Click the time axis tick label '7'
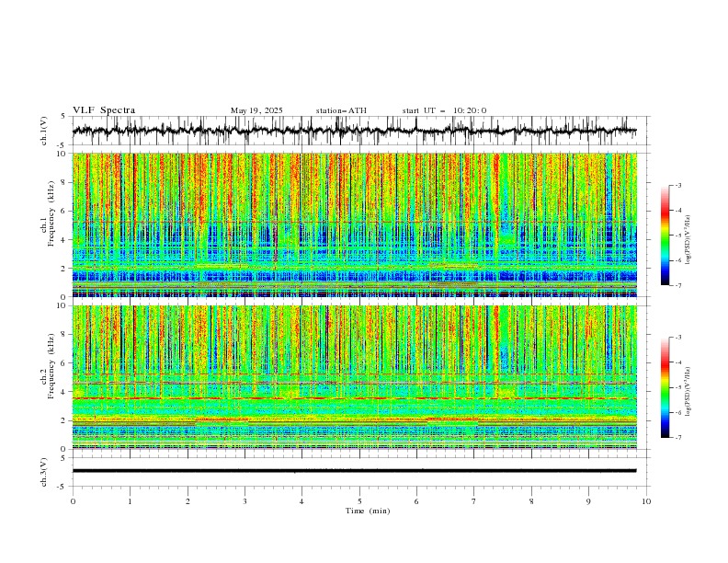 tap(474, 501)
